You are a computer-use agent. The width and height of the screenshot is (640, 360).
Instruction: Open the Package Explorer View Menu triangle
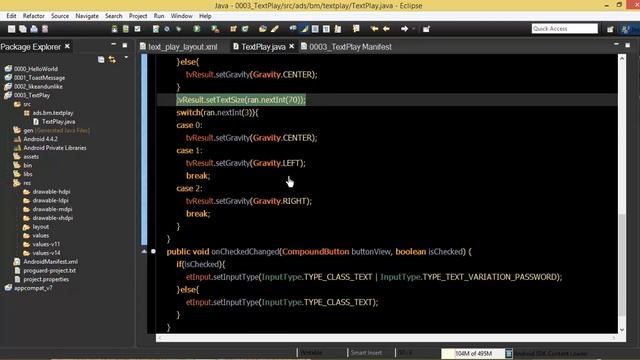click(127, 58)
